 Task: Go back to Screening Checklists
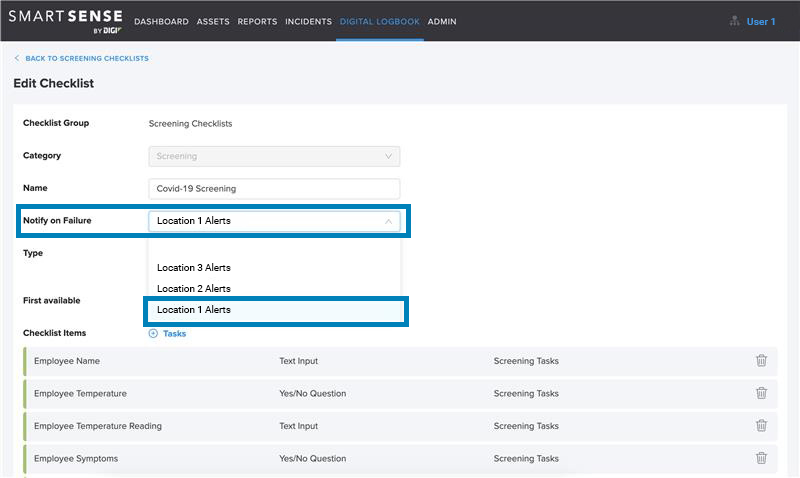click(87, 58)
